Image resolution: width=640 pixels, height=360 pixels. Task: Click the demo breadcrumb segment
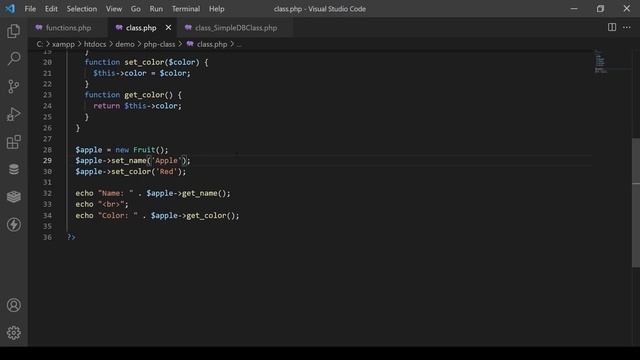(x=124, y=44)
